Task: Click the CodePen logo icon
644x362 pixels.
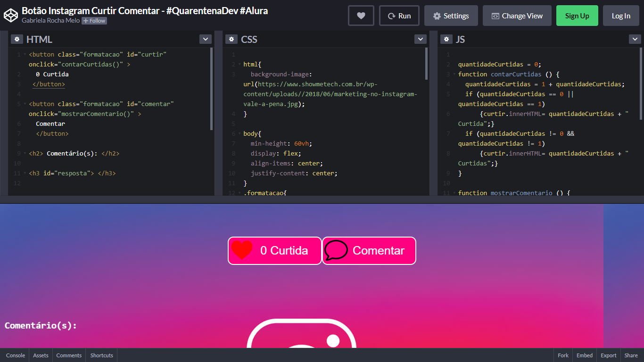Action: click(x=10, y=16)
